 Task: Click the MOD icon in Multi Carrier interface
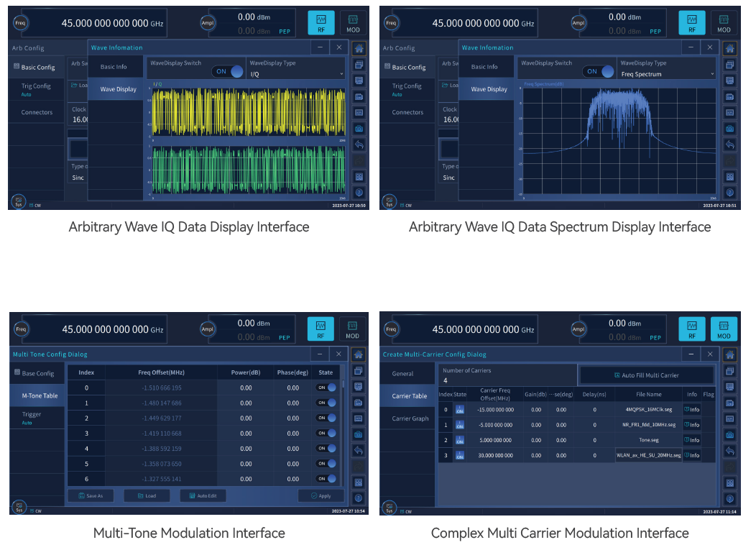[723, 329]
